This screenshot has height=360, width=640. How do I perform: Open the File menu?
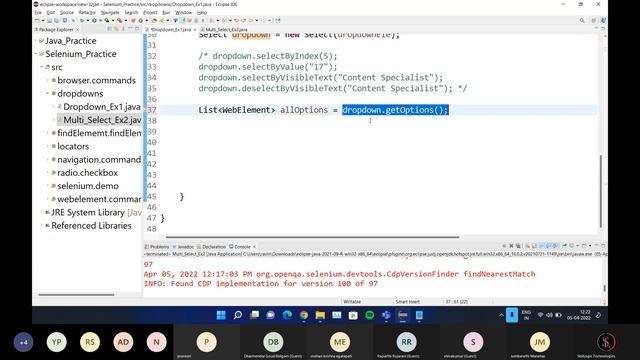click(38, 13)
